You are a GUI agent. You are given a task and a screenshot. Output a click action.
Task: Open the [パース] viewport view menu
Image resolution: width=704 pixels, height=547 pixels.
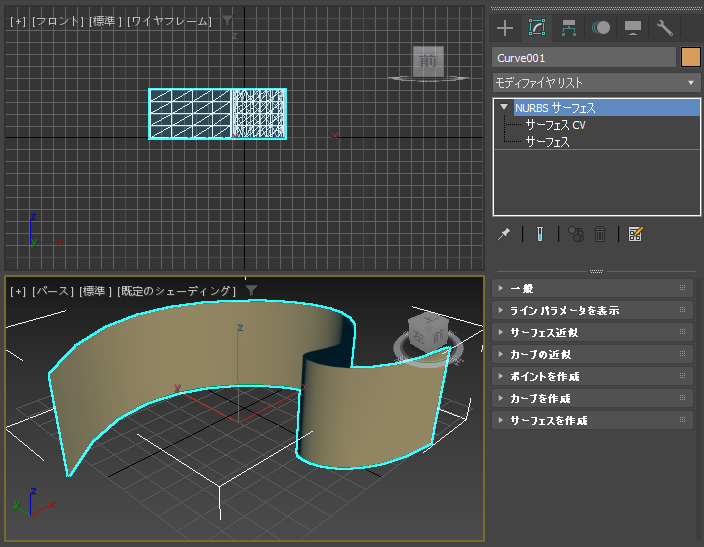(53, 291)
